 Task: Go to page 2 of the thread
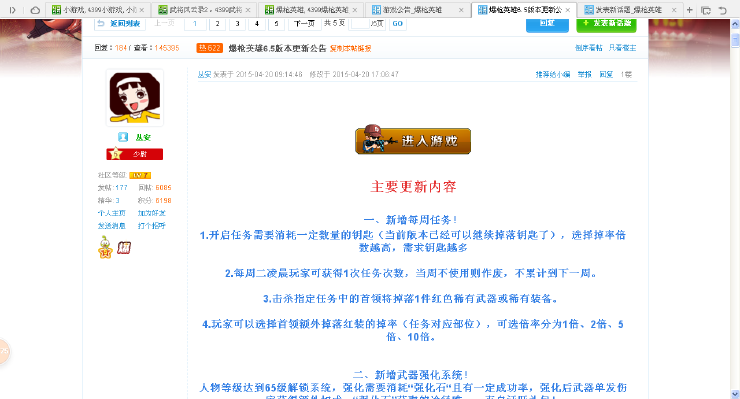click(x=217, y=23)
